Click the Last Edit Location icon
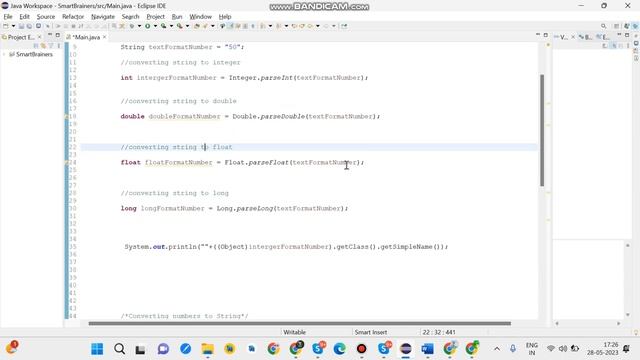Image resolution: width=640 pixels, height=360 pixels. (293, 26)
